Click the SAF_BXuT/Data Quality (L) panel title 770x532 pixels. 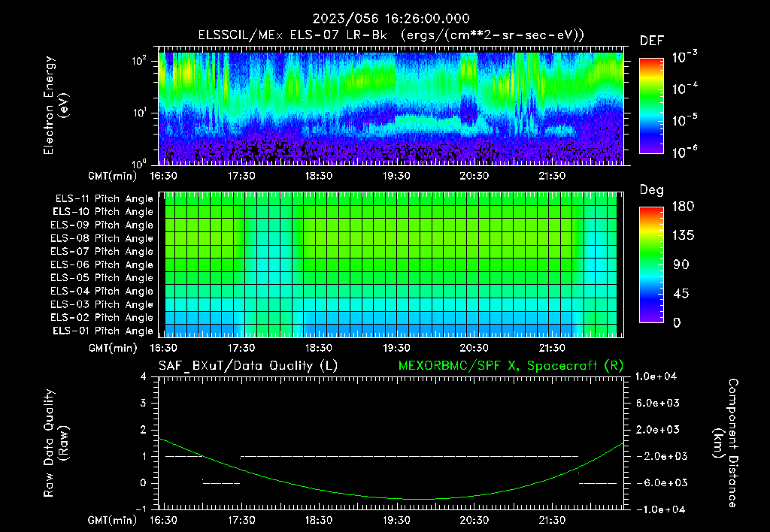(248, 366)
